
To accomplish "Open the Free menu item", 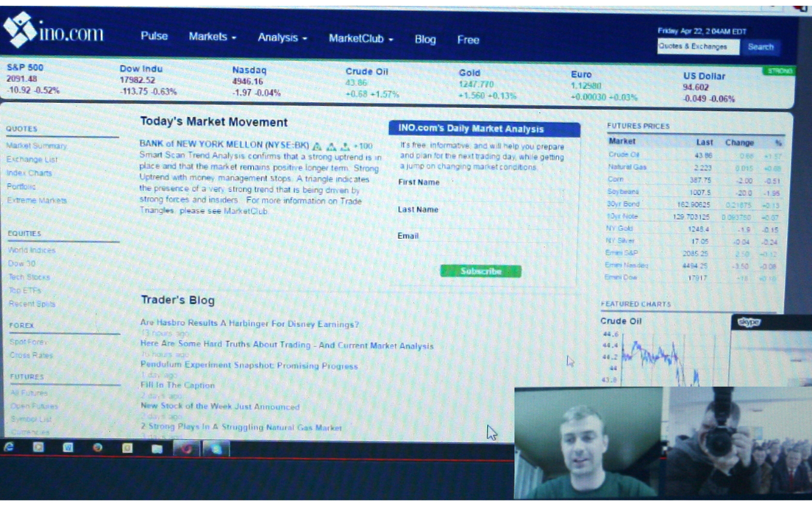I will [x=468, y=40].
